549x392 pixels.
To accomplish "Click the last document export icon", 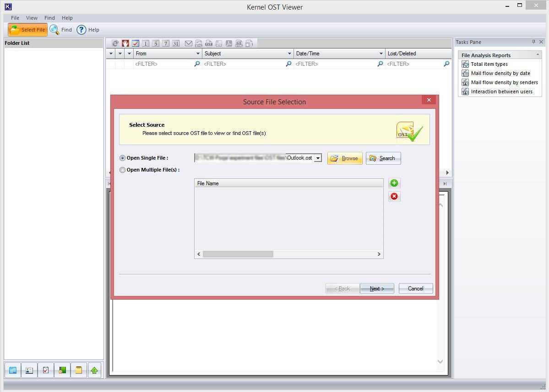I will point(249,43).
